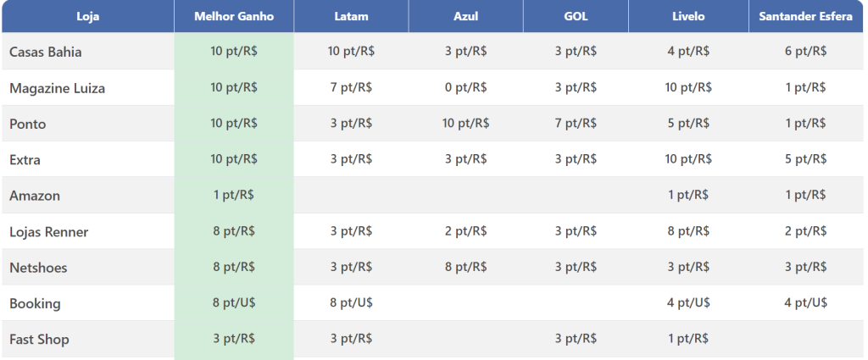Select the Livelo column header
868x360 pixels.
pyautogui.click(x=688, y=16)
